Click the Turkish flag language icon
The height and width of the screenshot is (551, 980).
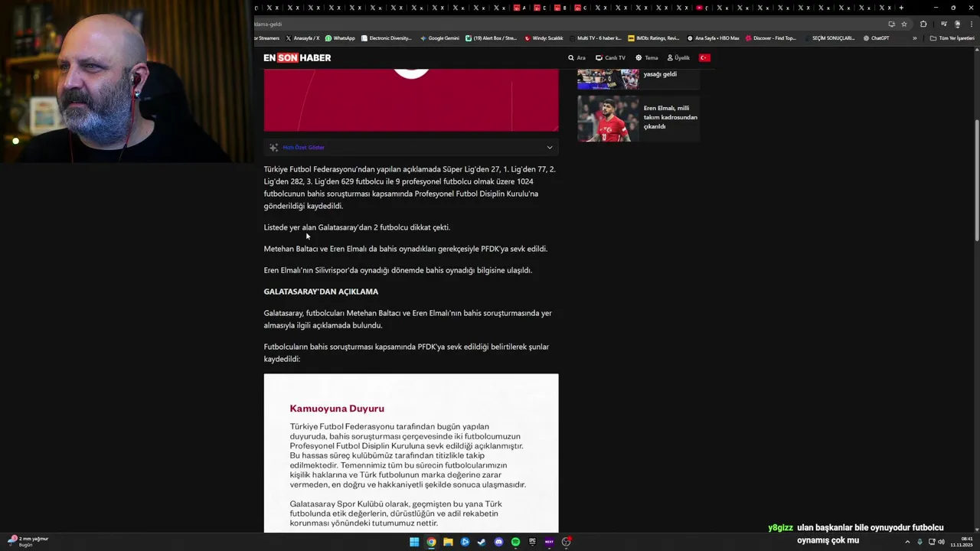704,58
